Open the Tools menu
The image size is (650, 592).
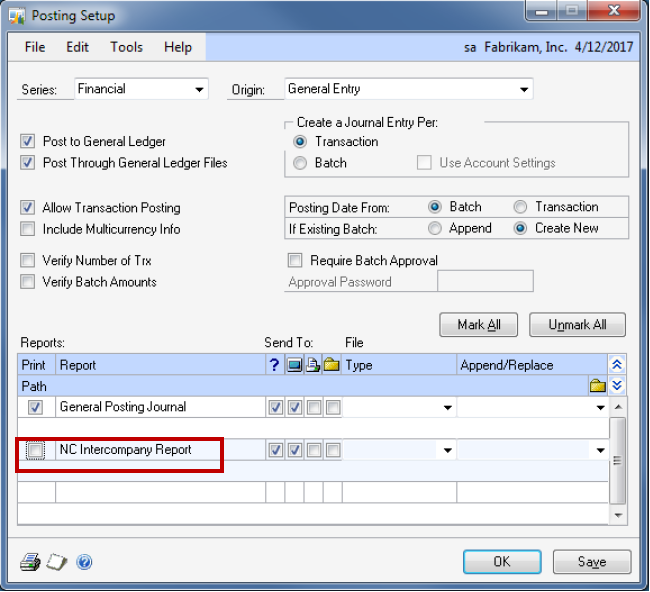tap(126, 47)
